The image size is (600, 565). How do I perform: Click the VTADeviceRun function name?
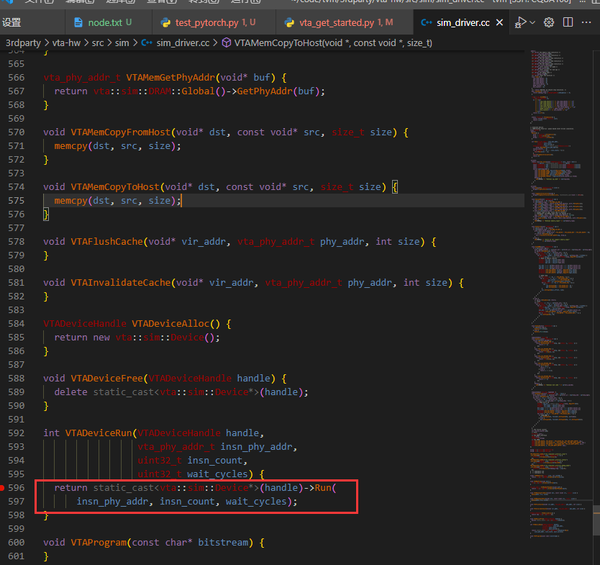[99, 433]
